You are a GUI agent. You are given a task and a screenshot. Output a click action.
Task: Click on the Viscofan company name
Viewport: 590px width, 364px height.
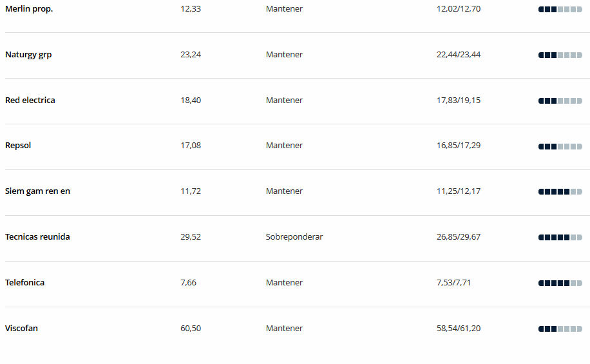point(21,329)
